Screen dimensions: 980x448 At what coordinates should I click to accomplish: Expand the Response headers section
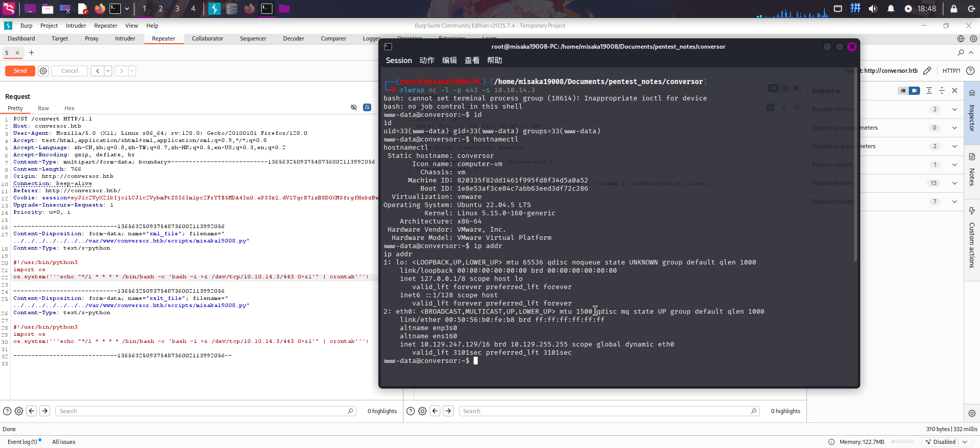point(954,201)
